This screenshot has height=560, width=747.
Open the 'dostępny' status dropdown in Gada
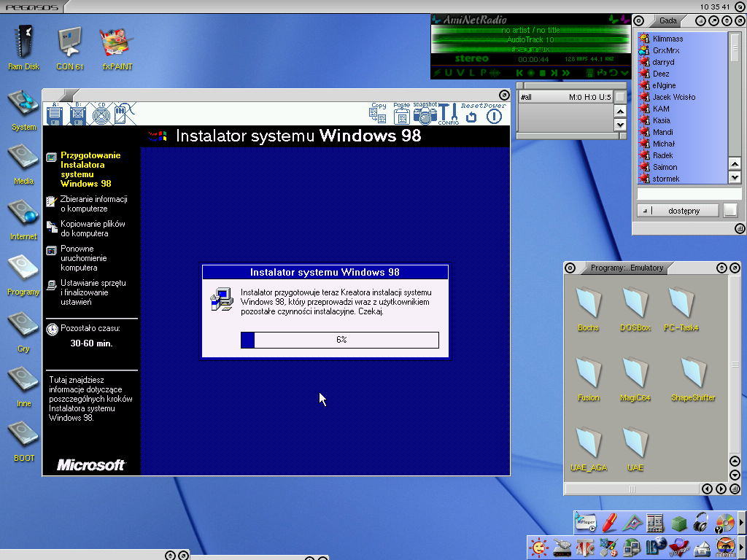coord(678,211)
